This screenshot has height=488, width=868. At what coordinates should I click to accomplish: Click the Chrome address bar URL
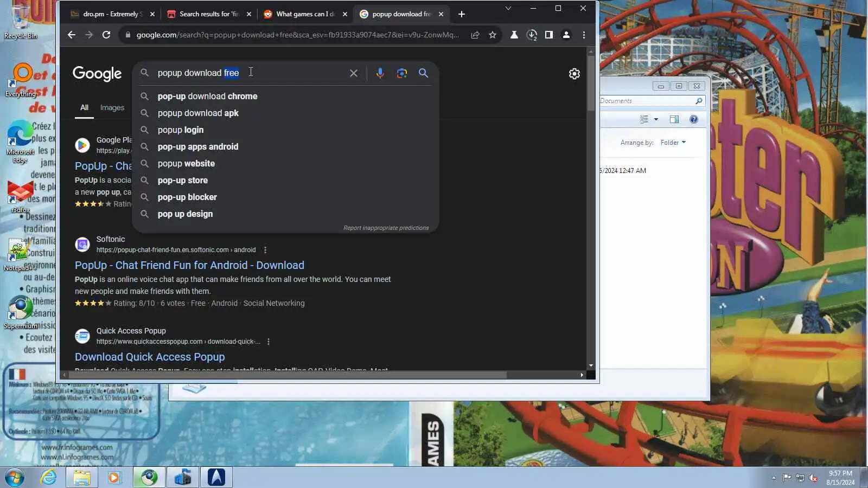[x=297, y=35]
